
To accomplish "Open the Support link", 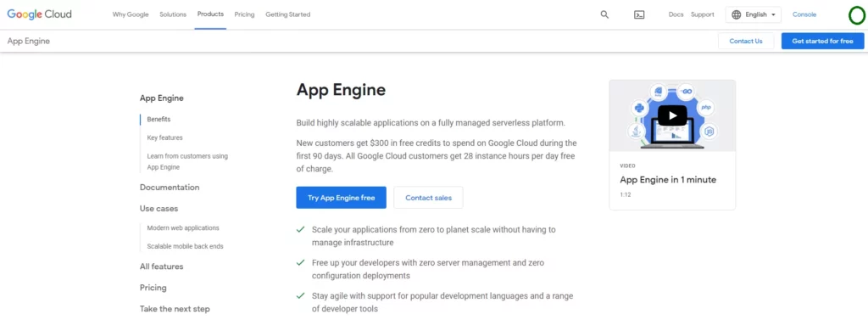I will (703, 15).
